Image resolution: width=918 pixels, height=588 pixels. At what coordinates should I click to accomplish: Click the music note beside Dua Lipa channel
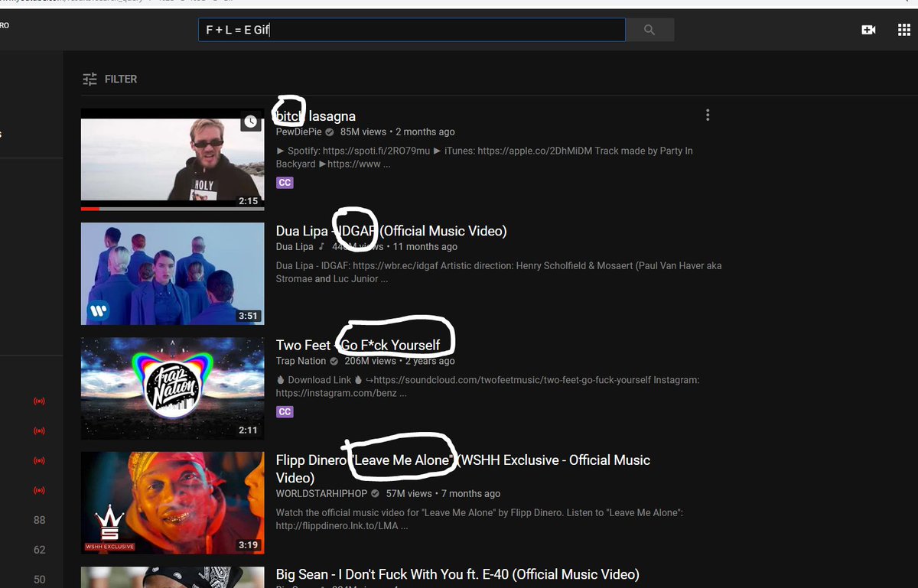coord(322,246)
